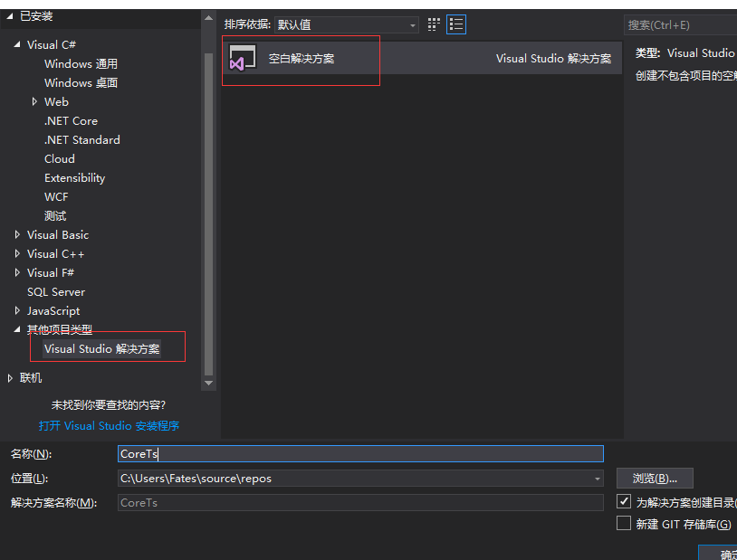This screenshot has width=737, height=560.
Task: Enable 新建 GIT 存储库 checkbox
Action: (623, 523)
